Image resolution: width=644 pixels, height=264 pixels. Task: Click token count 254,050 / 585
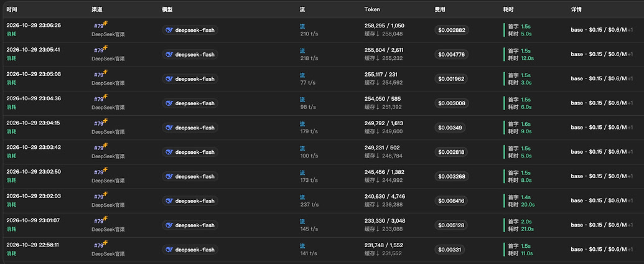383,99
